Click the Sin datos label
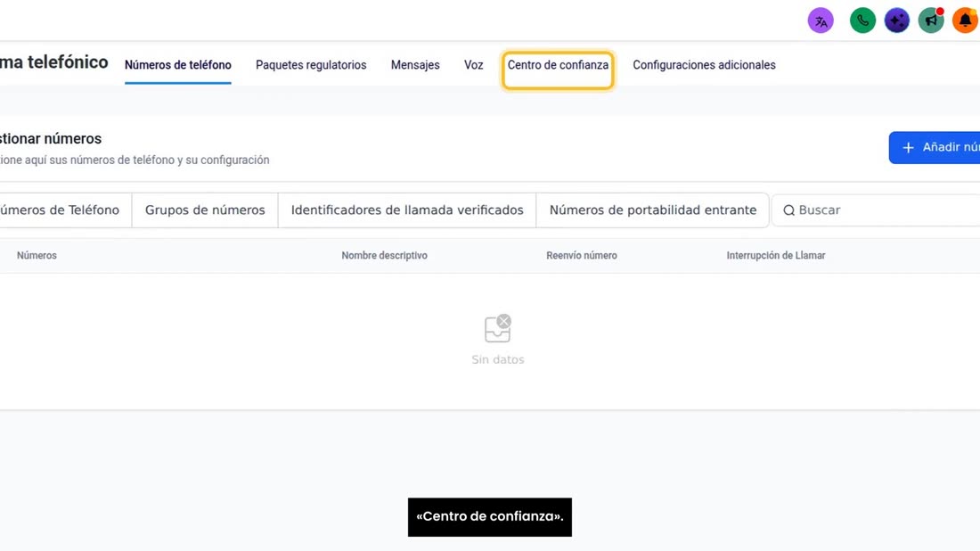Viewport: 980px width, 551px height. coord(497,359)
